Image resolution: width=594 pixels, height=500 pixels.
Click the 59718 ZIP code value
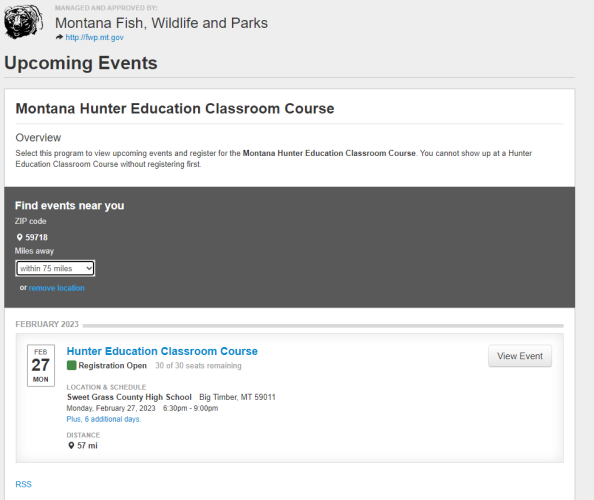click(x=36, y=237)
